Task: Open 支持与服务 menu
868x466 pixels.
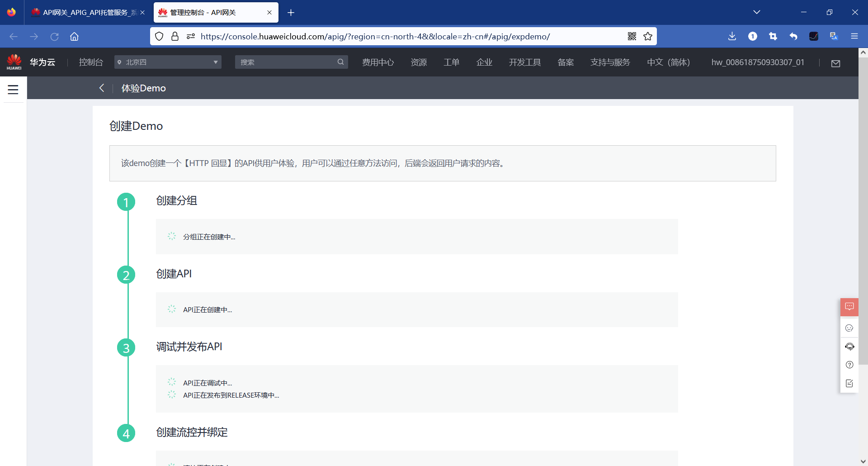Action: [610, 62]
